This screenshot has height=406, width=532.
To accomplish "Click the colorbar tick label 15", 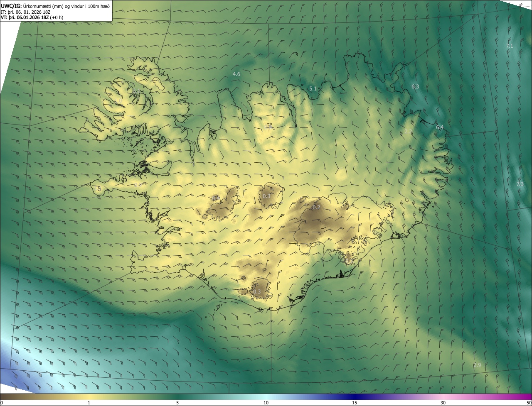I will tap(355, 403).
